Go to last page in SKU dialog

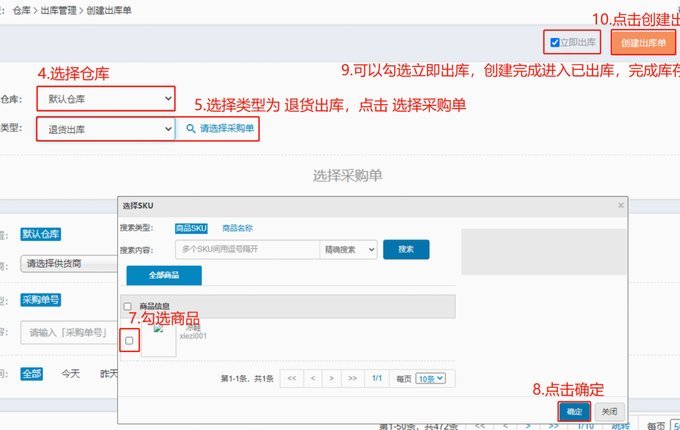(x=352, y=378)
